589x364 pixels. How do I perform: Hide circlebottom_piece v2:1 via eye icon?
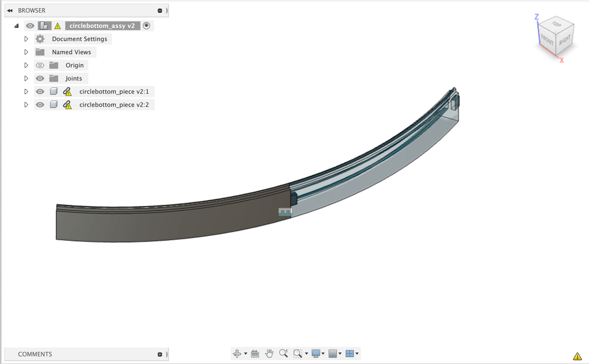(40, 91)
